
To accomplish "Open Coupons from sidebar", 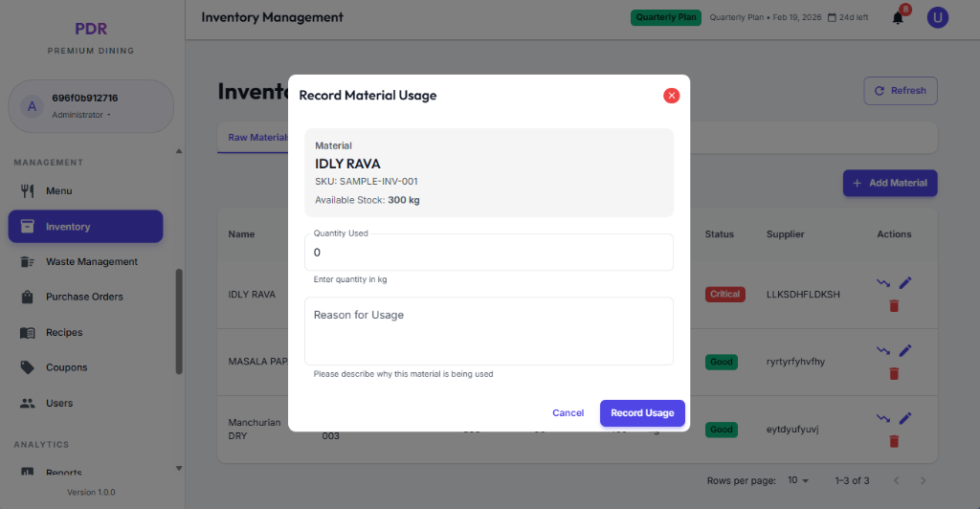I will coord(66,367).
